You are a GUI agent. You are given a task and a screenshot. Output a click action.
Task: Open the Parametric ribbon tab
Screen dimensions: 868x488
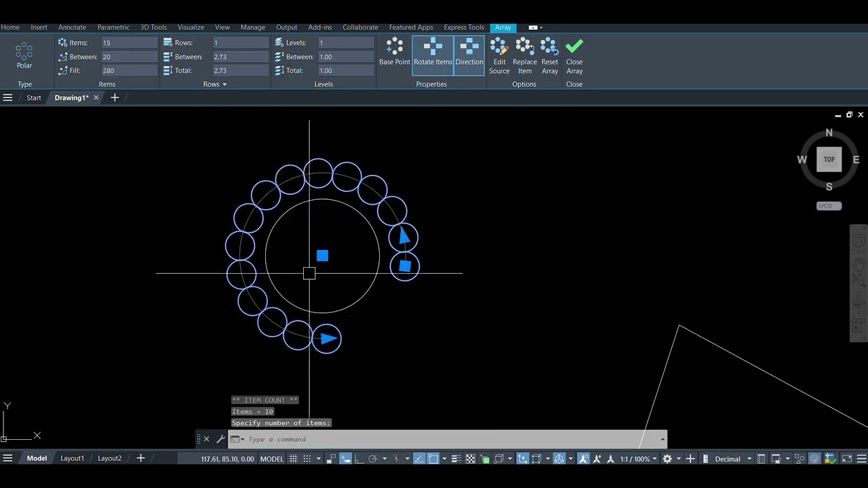point(113,27)
